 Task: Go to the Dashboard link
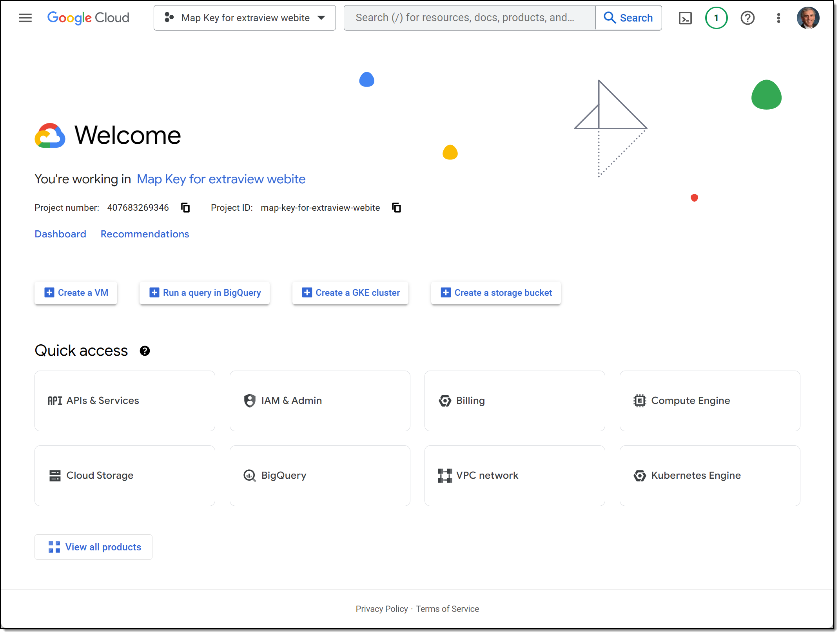[x=60, y=234]
